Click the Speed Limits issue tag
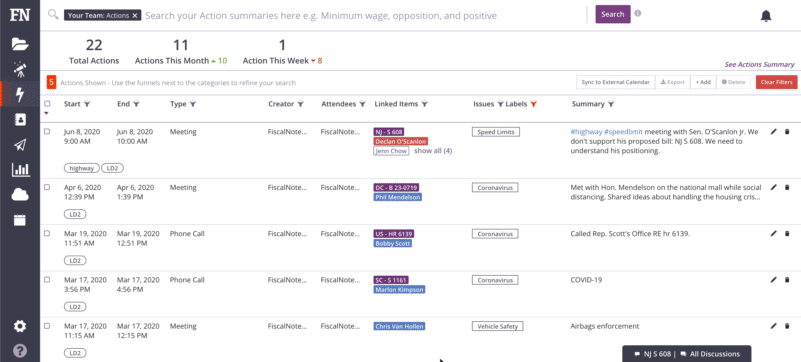 pos(496,132)
